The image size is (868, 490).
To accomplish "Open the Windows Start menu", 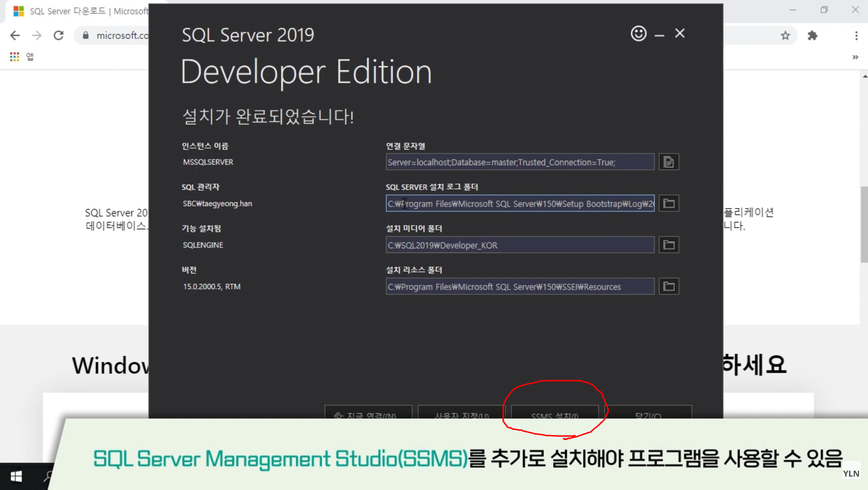I will click(16, 476).
